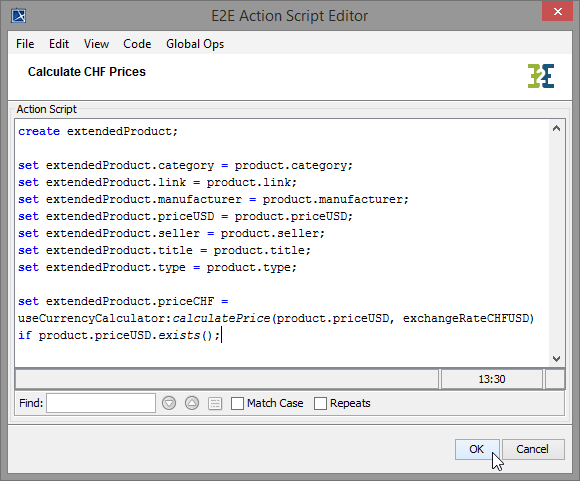Open the Code menu
Image resolution: width=580 pixels, height=481 pixels.
click(x=137, y=44)
